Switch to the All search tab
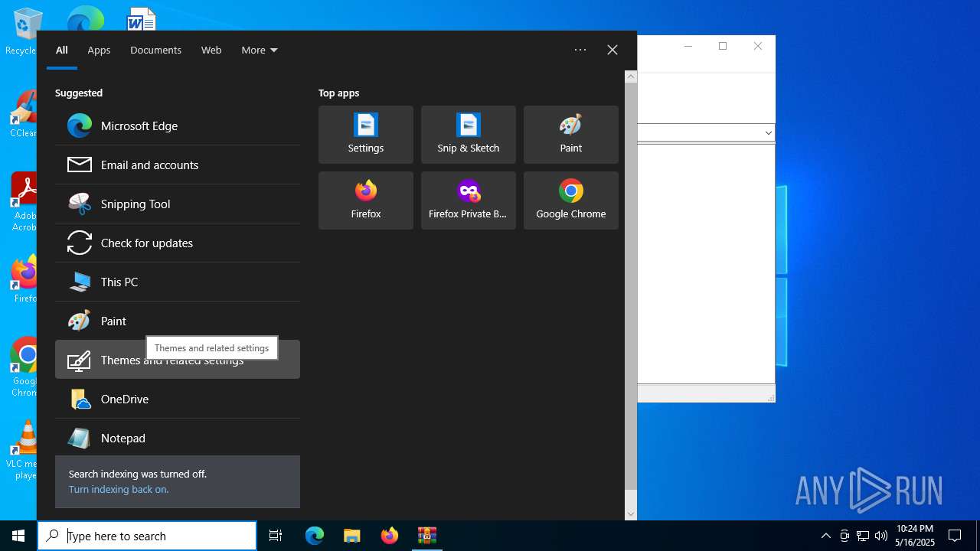This screenshot has width=980, height=551. [62, 50]
